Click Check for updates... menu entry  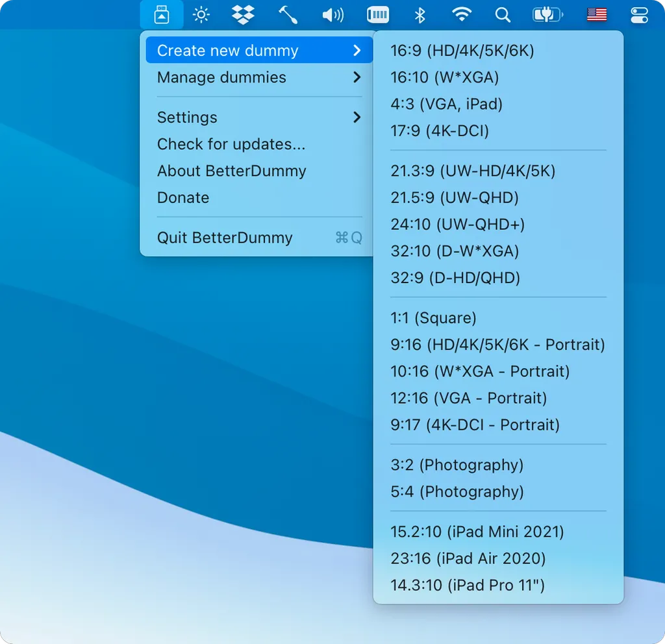(x=231, y=144)
